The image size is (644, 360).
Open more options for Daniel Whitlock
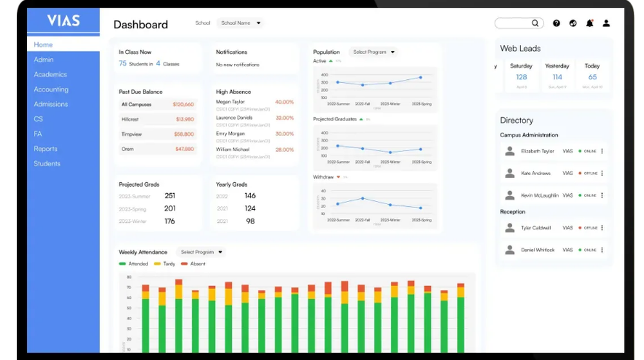[602, 250]
